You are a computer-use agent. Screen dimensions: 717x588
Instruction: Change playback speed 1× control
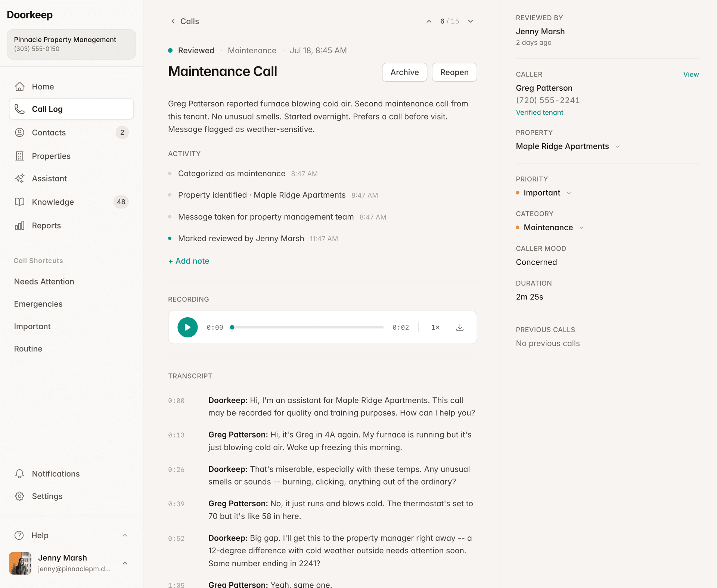pos(435,327)
